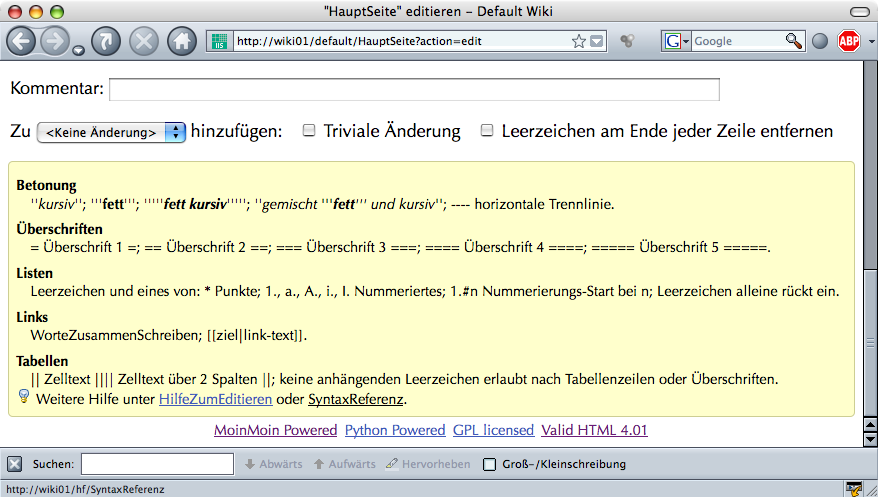Open Google search engine selector dropdown
The image size is (878, 497).
click(x=677, y=41)
